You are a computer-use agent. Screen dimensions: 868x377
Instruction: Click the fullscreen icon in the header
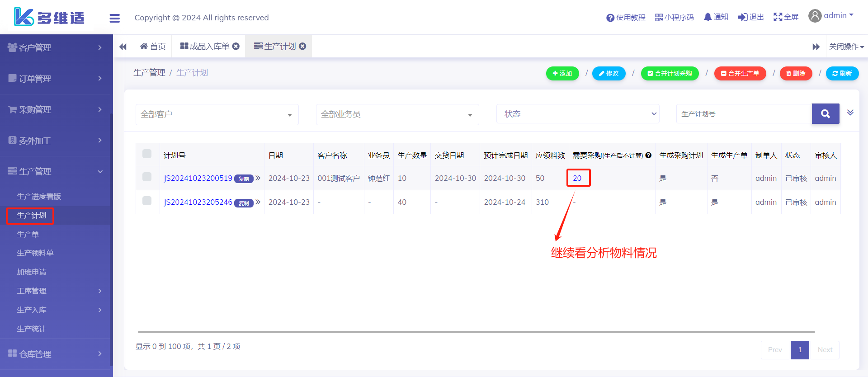[x=778, y=17]
